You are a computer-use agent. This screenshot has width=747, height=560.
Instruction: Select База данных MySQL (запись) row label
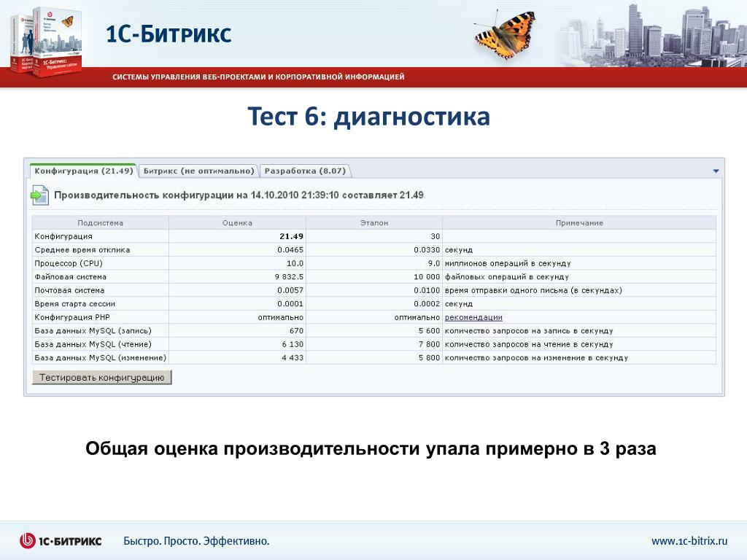(93, 331)
